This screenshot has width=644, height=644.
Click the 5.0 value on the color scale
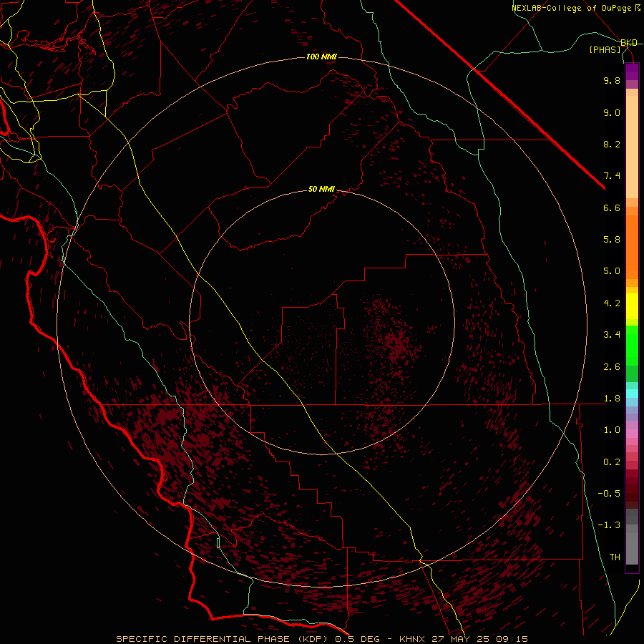tap(612, 271)
